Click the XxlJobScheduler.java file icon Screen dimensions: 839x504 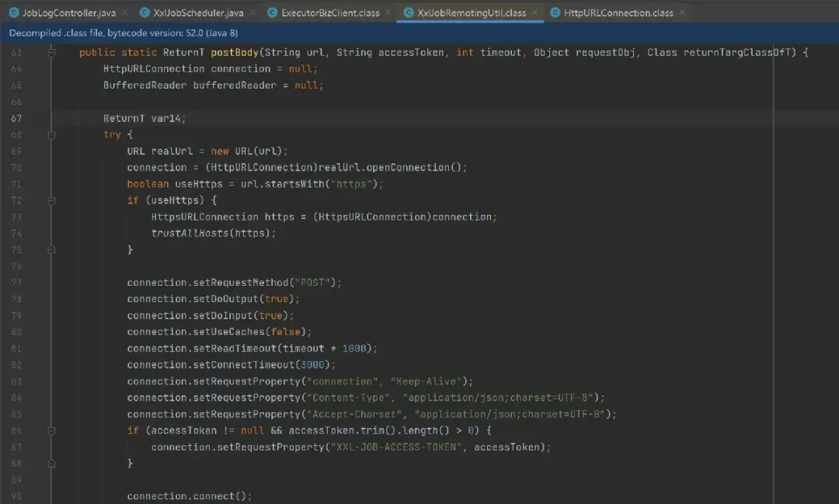145,13
